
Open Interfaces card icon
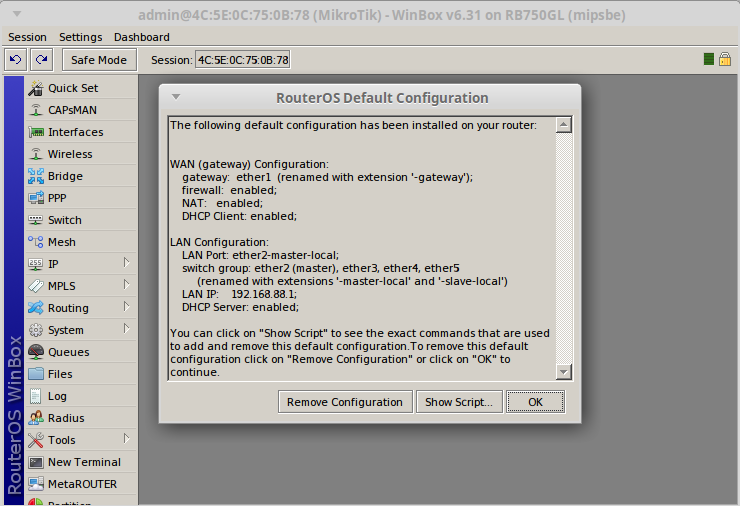[x=35, y=132]
